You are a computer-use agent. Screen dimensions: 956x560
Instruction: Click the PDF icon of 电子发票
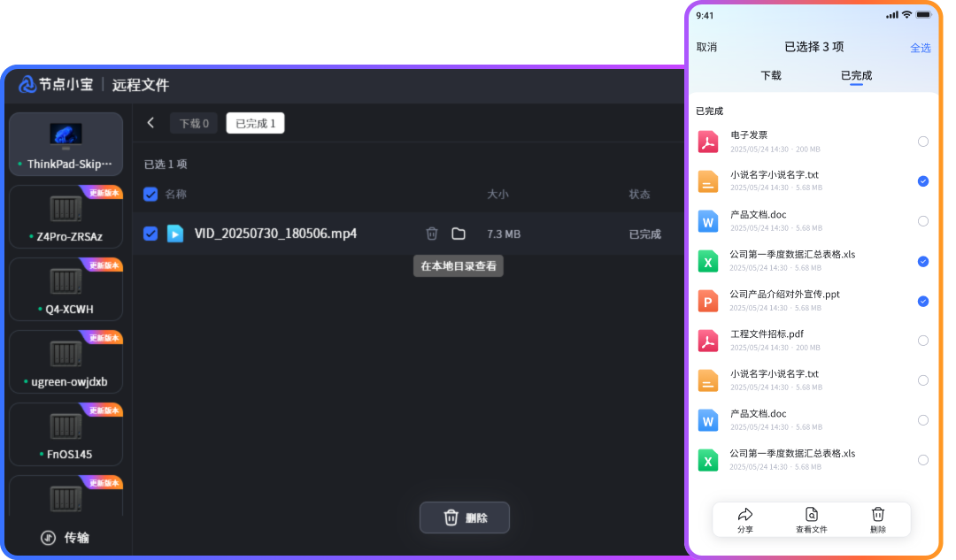click(708, 142)
